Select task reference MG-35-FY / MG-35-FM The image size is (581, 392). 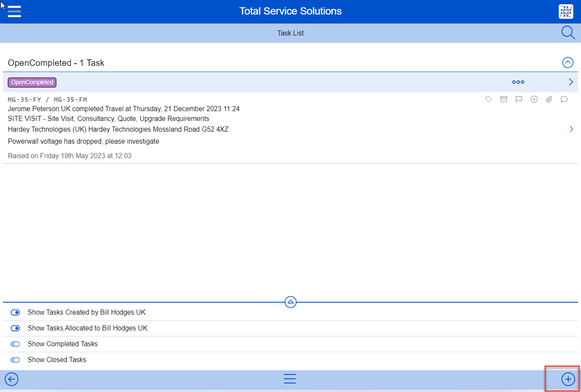coord(47,100)
